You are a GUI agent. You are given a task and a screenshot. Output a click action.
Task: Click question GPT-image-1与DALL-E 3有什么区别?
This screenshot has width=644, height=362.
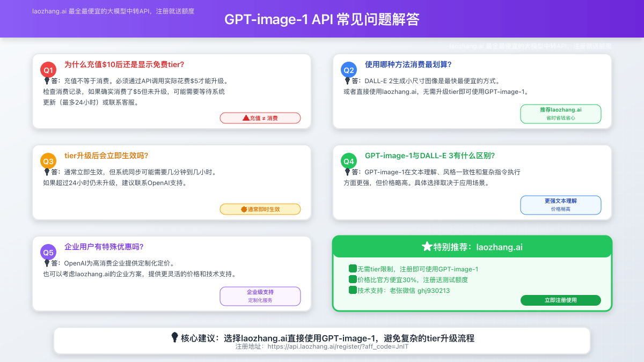430,156
